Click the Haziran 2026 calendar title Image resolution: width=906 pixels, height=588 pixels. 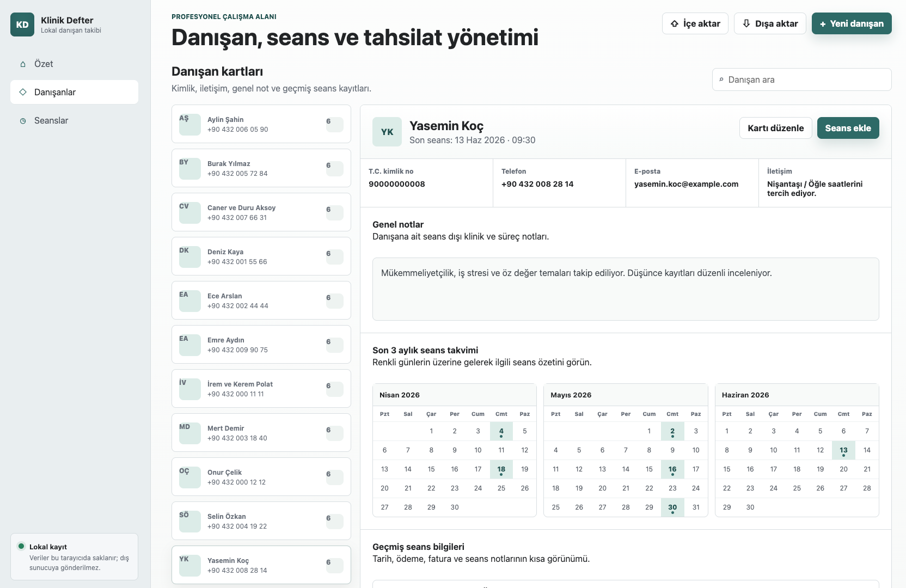coord(745,395)
